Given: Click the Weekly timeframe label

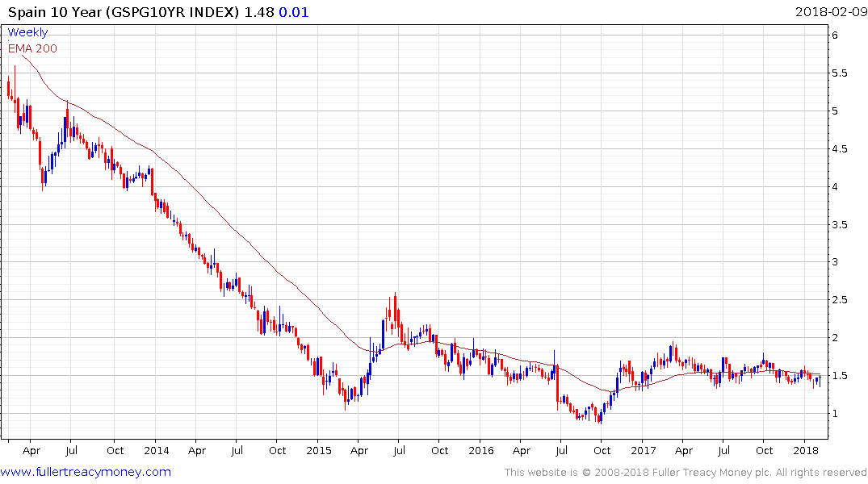Looking at the screenshot, I should click(x=27, y=32).
